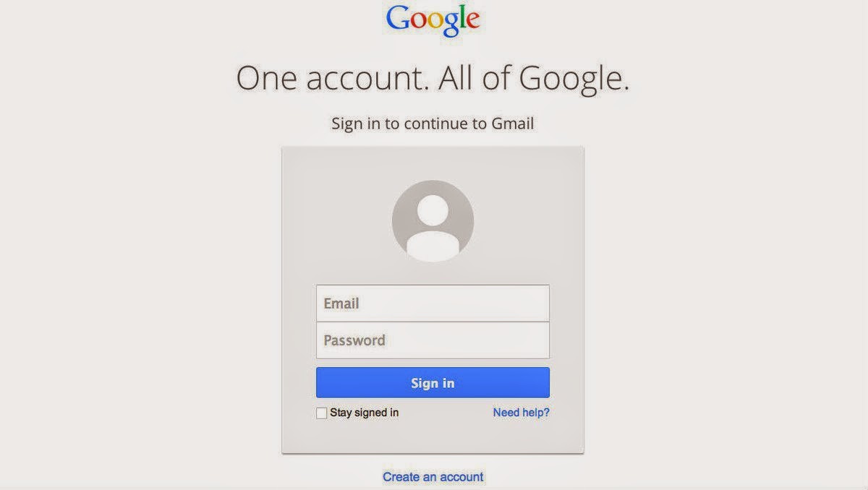Click the avatar silhouette's head circle
Viewport: 868px width, 490px height.
click(433, 212)
